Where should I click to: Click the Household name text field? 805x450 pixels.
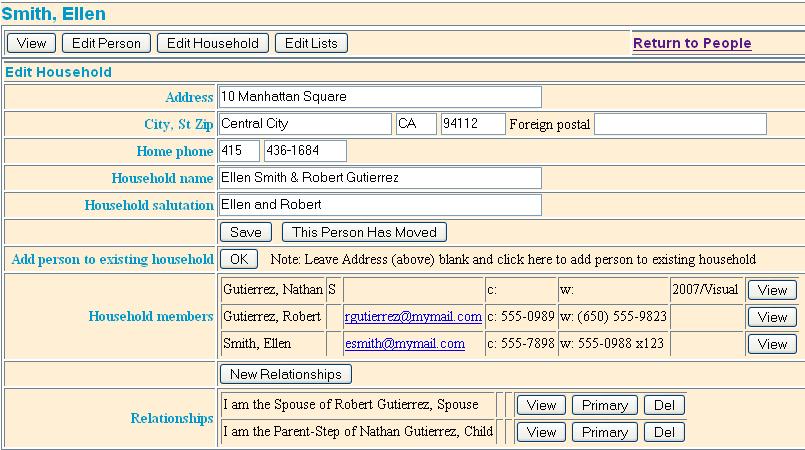(x=380, y=178)
